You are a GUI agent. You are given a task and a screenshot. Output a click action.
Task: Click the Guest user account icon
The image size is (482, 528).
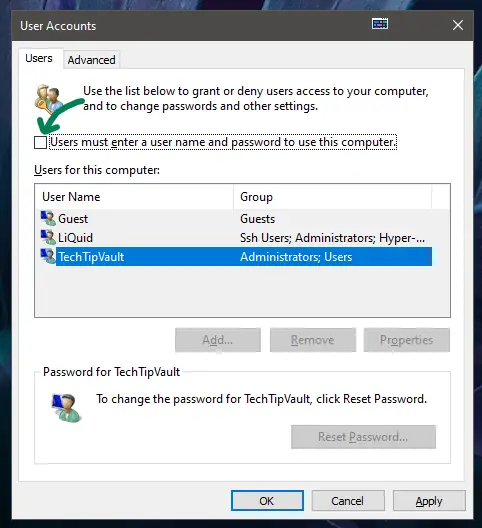click(x=48, y=219)
